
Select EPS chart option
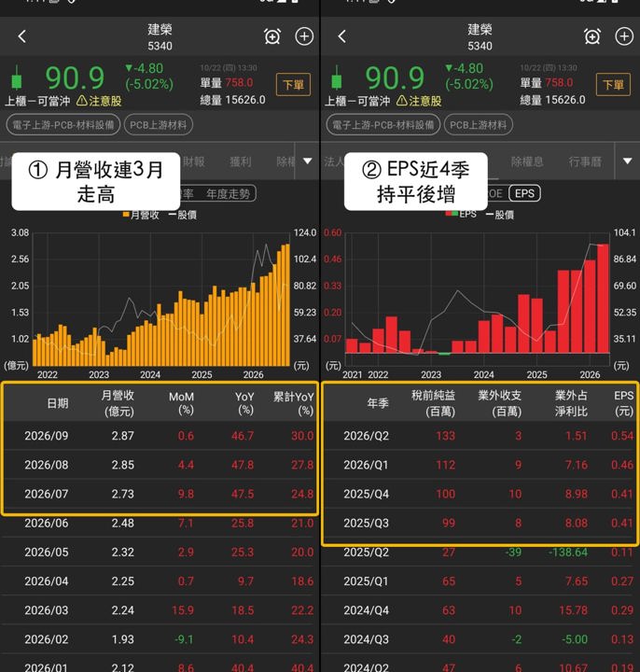524,193
